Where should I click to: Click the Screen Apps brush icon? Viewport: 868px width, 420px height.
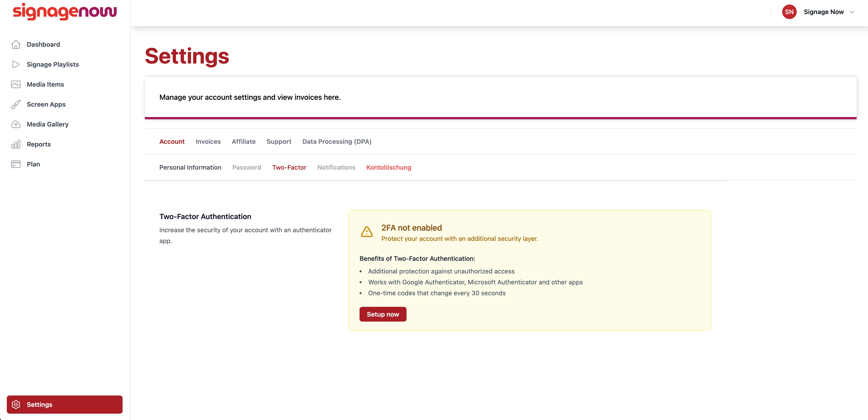coord(16,104)
